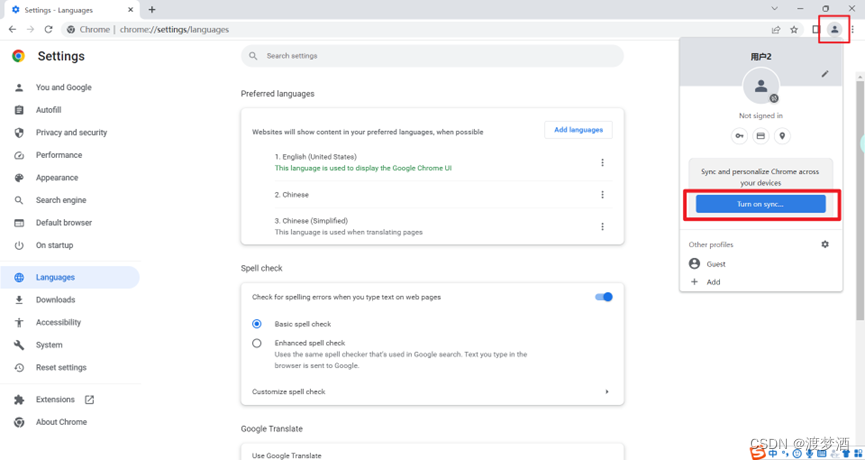This screenshot has height=460, width=865.
Task: Click the edit profile pencil icon
Action: pos(825,74)
